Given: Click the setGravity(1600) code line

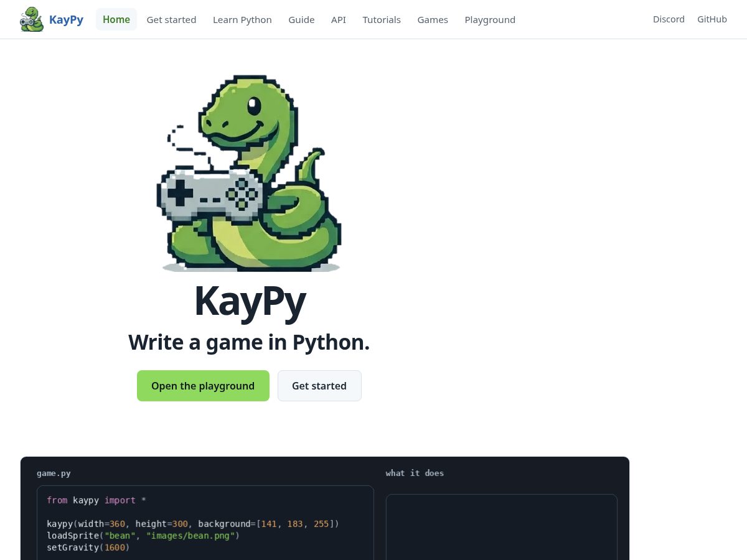Looking at the screenshot, I should (x=88, y=548).
